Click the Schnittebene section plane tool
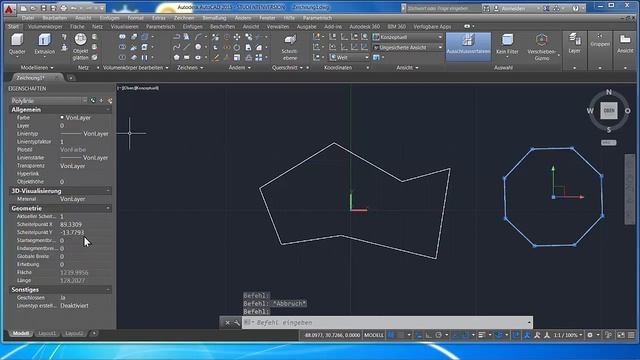 click(x=290, y=47)
